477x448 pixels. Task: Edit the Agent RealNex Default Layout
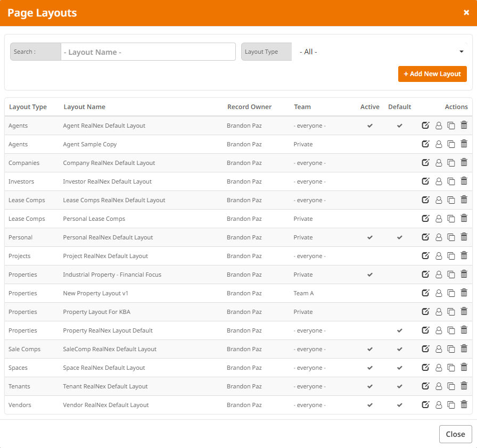425,125
